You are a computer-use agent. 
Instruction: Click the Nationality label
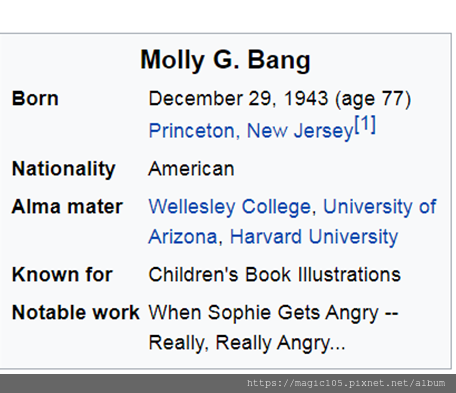pyautogui.click(x=63, y=169)
